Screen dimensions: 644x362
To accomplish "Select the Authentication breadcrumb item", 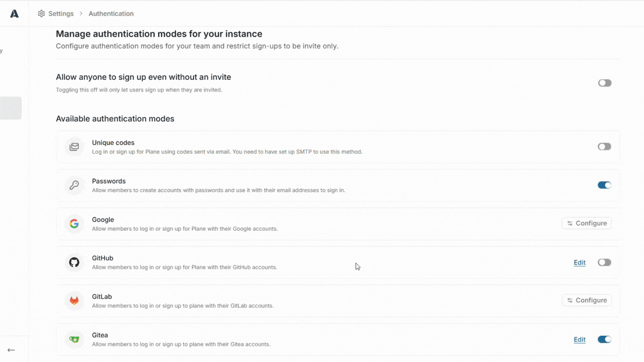I will 111,13.
